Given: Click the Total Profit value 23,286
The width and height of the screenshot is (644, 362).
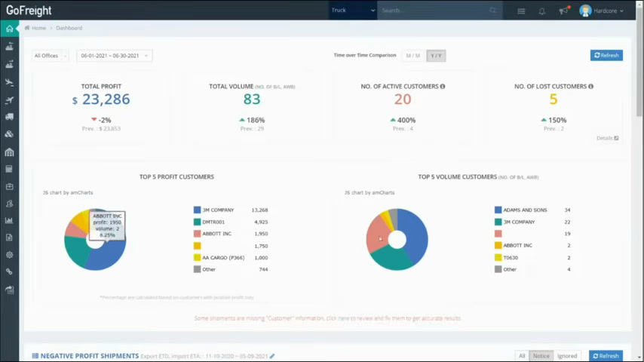Looking at the screenshot, I should coord(106,100).
